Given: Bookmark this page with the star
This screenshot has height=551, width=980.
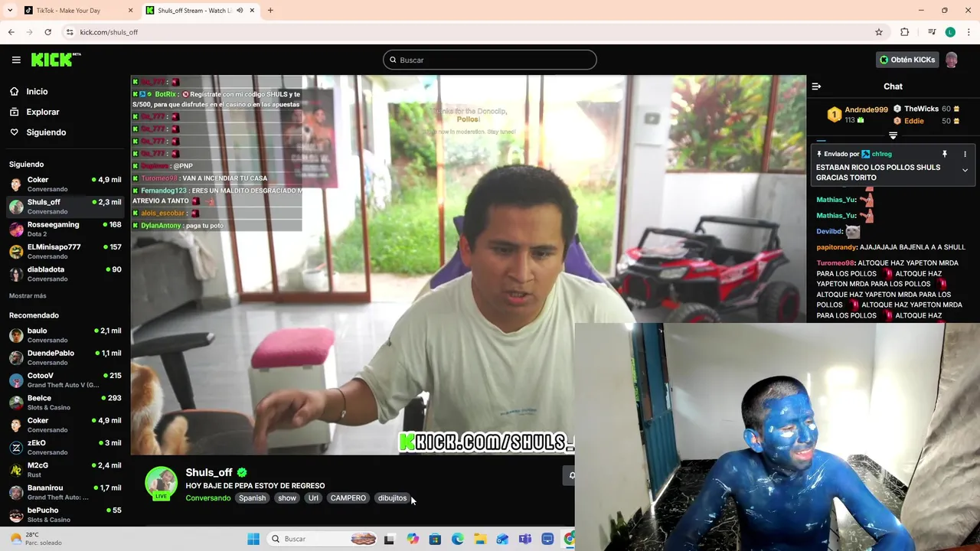Looking at the screenshot, I should (879, 32).
